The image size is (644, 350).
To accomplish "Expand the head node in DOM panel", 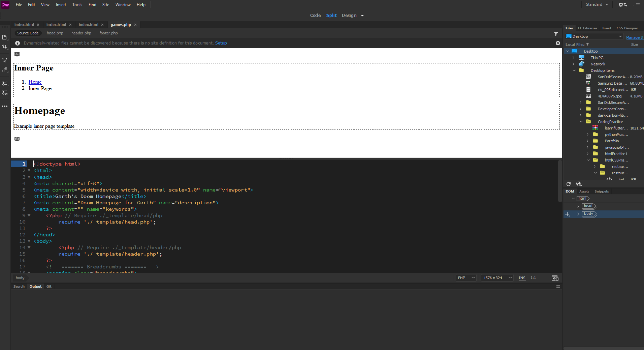I will 578,206.
